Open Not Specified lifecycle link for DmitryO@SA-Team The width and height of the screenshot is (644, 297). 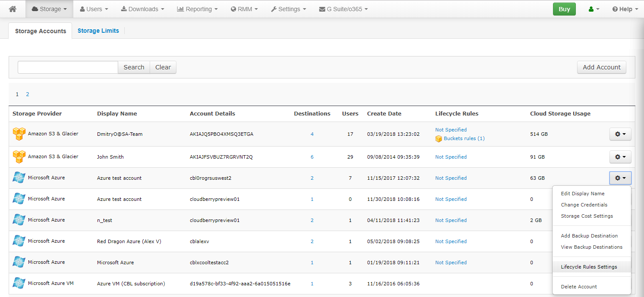coord(451,130)
